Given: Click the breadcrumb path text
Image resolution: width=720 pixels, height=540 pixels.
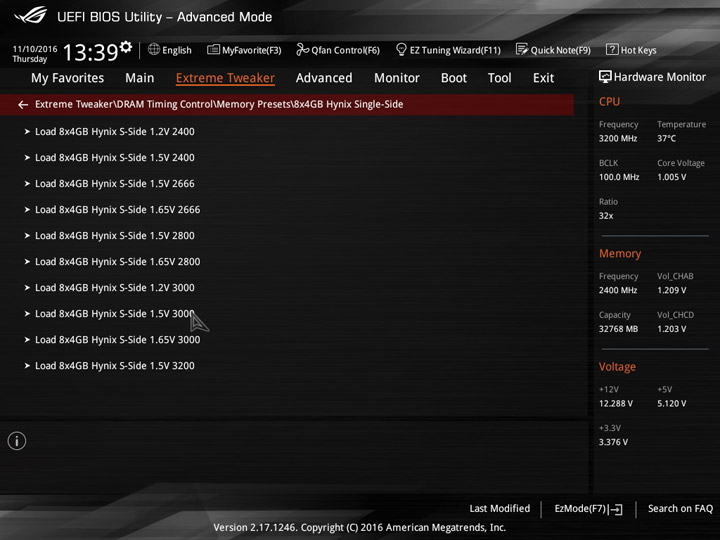Looking at the screenshot, I should pos(219,104).
